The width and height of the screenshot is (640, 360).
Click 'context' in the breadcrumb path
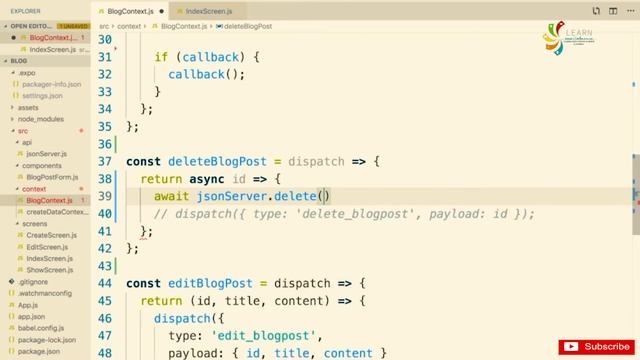click(129, 26)
